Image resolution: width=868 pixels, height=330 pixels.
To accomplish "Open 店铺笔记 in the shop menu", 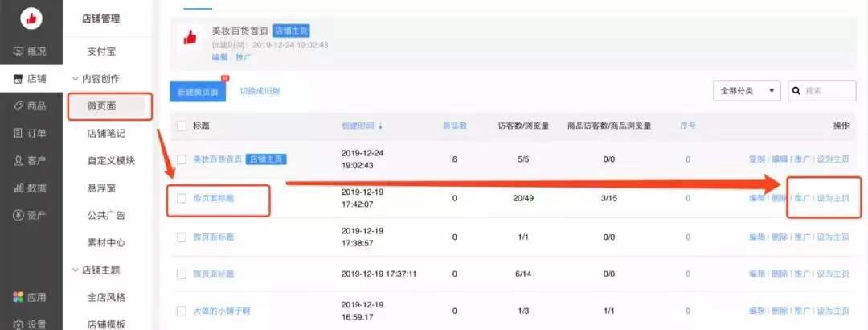I will tap(106, 134).
